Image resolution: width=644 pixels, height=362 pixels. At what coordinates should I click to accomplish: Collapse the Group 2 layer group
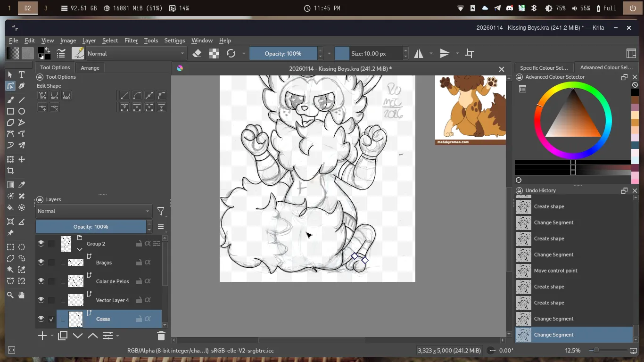(80, 249)
